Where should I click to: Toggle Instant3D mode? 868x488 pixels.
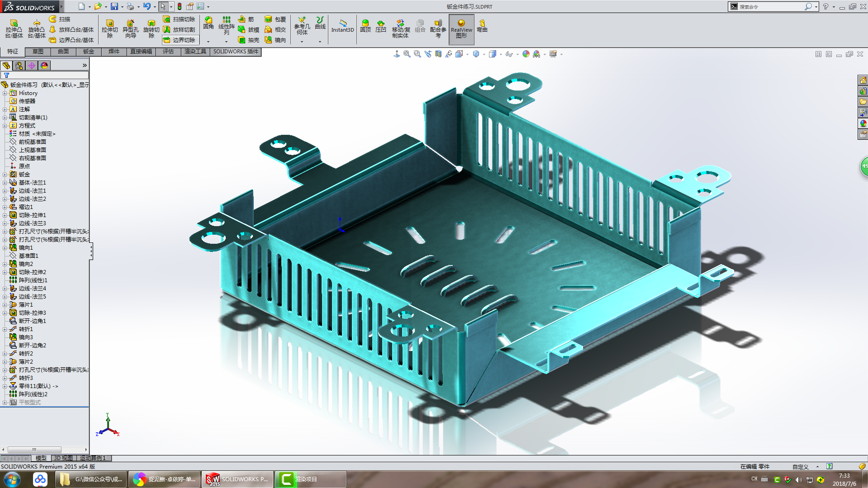coord(342,26)
